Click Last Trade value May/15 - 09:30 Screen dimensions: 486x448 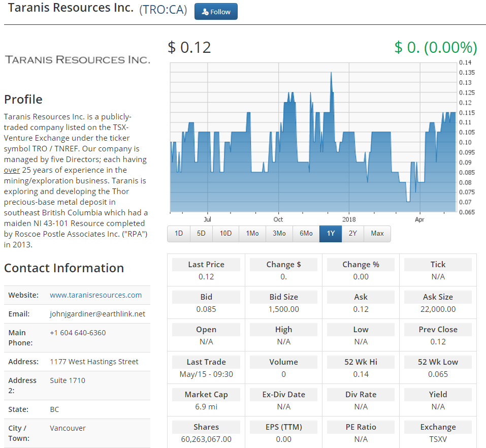coord(206,374)
